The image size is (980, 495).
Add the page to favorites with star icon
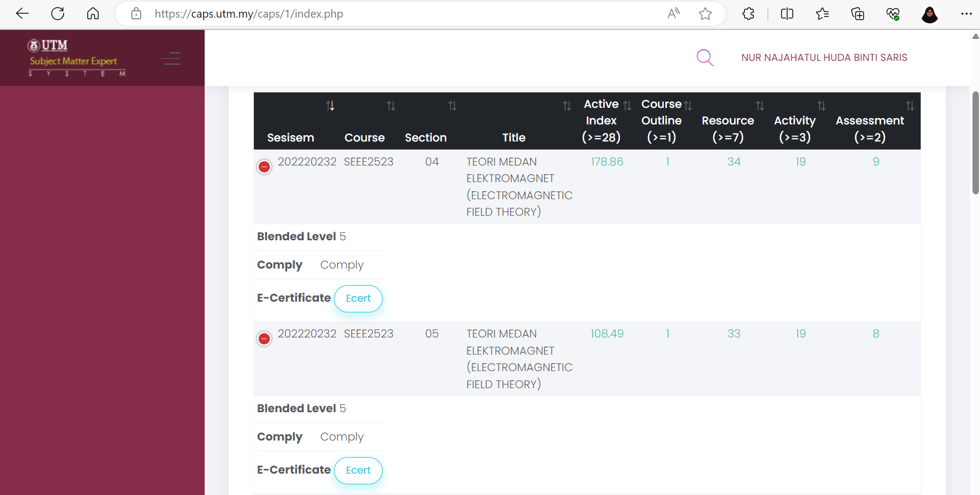click(x=705, y=14)
